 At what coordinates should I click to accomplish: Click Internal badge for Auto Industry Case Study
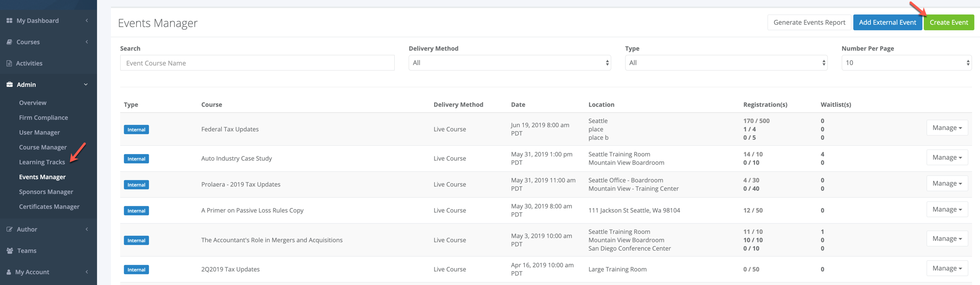click(x=136, y=159)
